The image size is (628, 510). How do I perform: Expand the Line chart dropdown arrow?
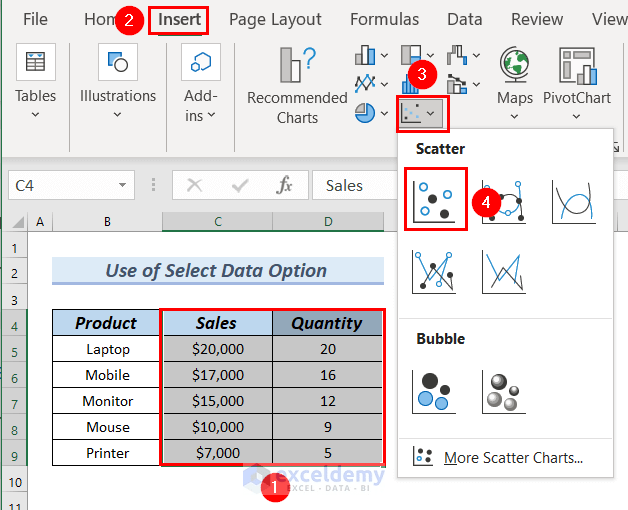pyautogui.click(x=384, y=84)
